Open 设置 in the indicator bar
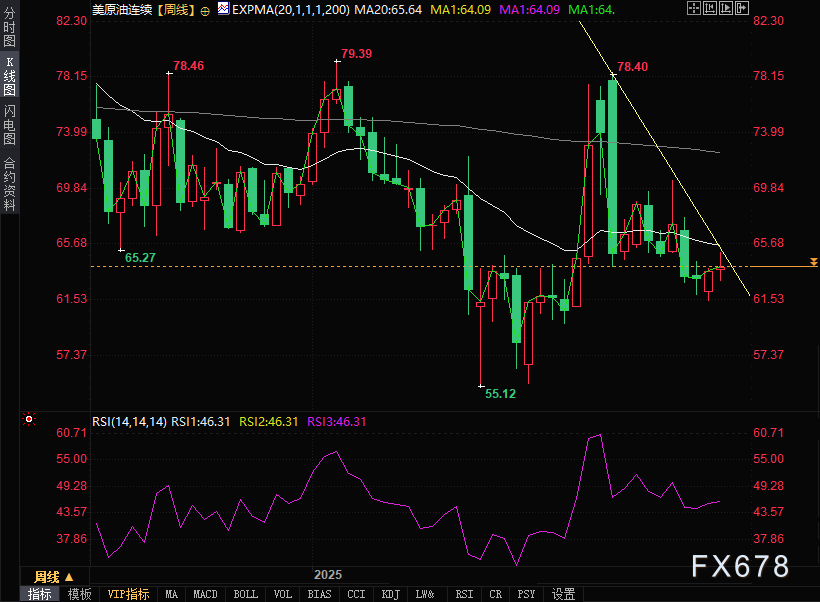 [564, 594]
